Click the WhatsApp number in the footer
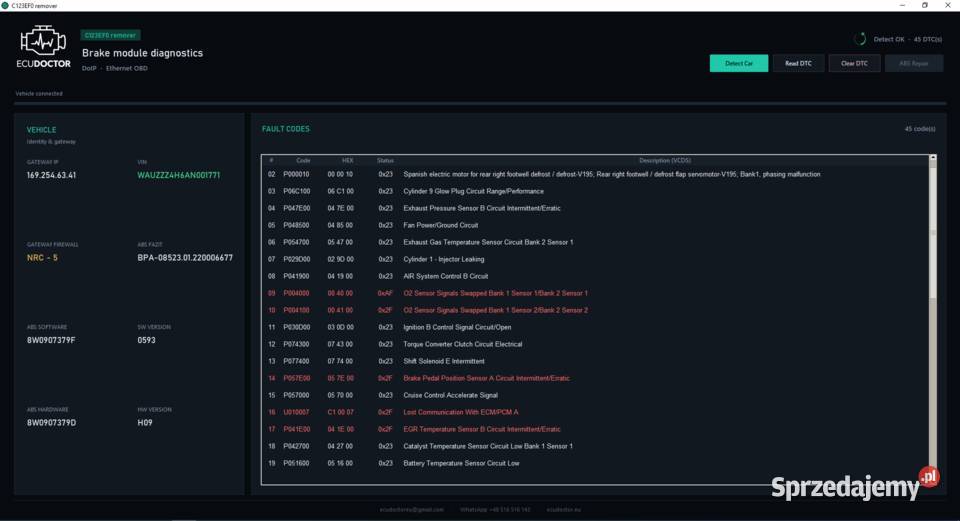This screenshot has width=960, height=521. point(495,509)
